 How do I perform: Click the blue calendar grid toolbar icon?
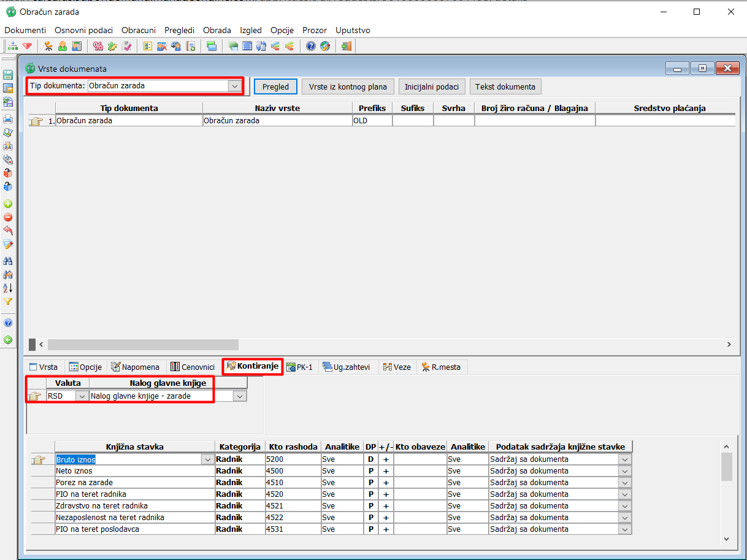click(x=247, y=46)
